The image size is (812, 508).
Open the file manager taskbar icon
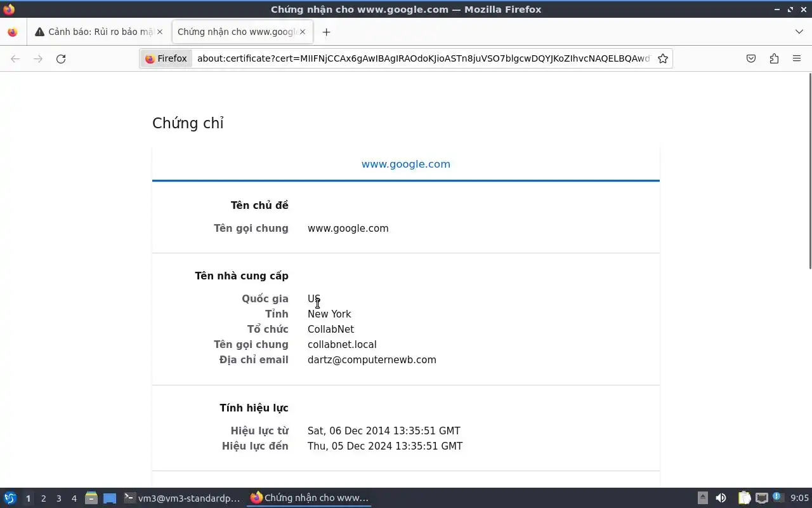click(x=91, y=498)
